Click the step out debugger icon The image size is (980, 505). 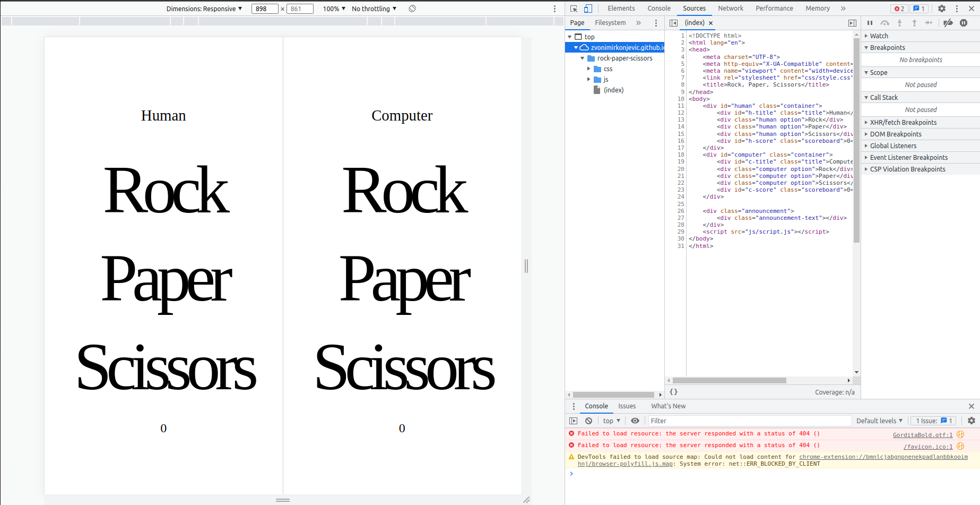pyautogui.click(x=914, y=23)
